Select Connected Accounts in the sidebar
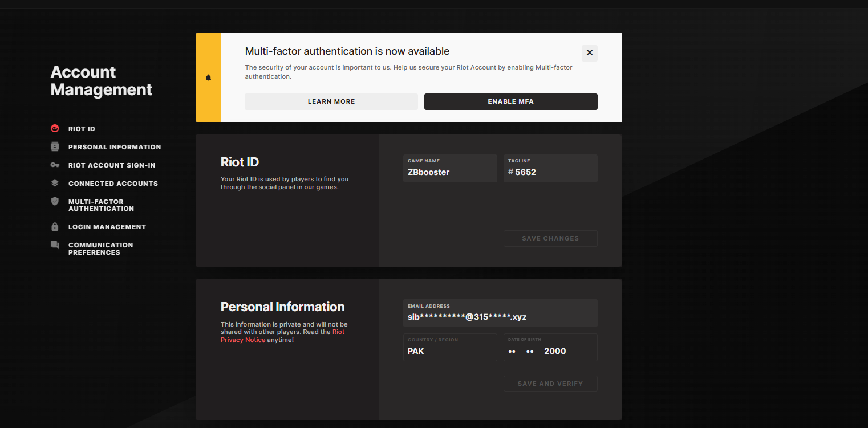This screenshot has width=868, height=428. pos(113,184)
